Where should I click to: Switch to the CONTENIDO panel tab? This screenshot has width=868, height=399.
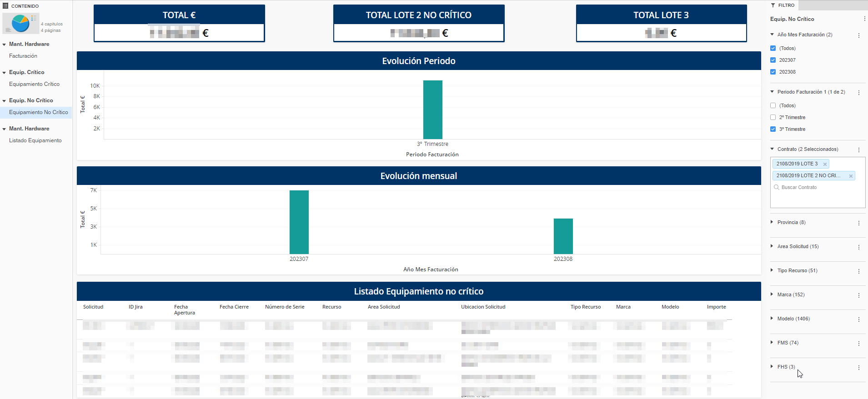click(x=21, y=6)
